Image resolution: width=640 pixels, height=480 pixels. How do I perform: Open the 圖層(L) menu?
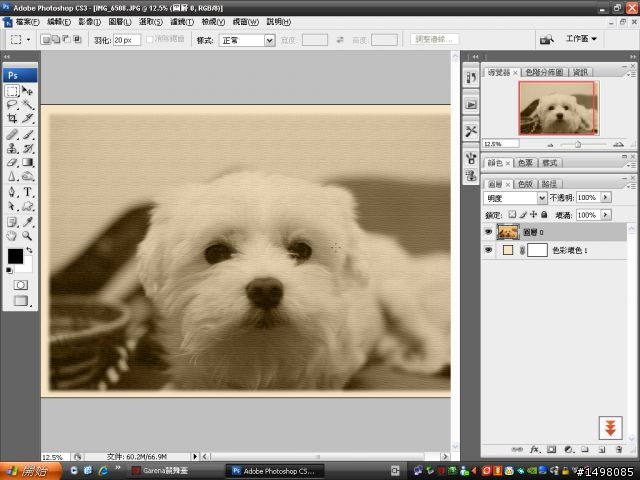tap(120, 22)
